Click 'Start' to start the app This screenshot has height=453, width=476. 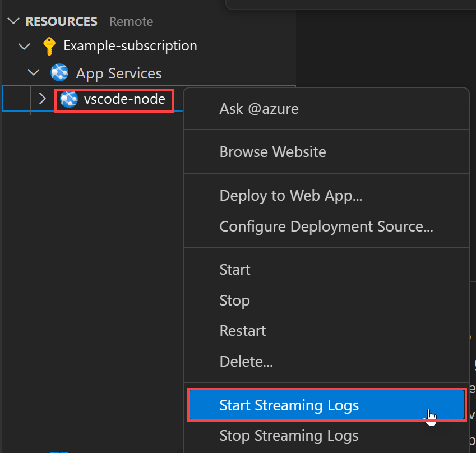click(x=235, y=269)
